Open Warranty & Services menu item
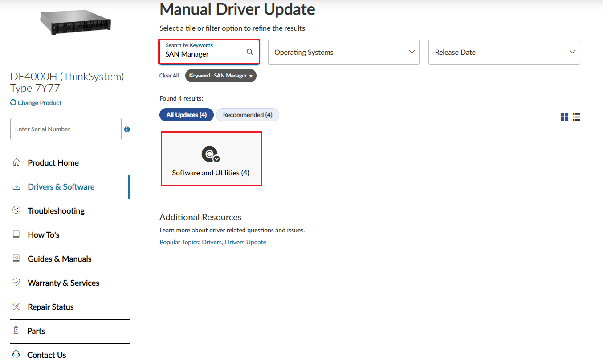The image size is (603, 364). pyautogui.click(x=70, y=283)
